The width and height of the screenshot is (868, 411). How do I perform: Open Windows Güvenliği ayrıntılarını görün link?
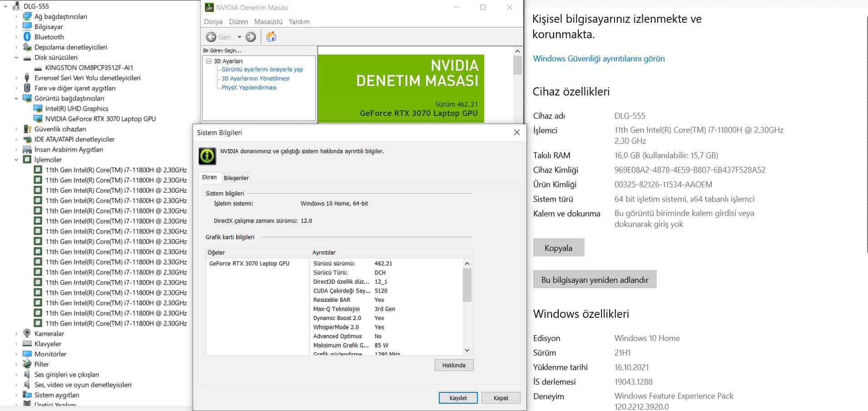click(599, 58)
